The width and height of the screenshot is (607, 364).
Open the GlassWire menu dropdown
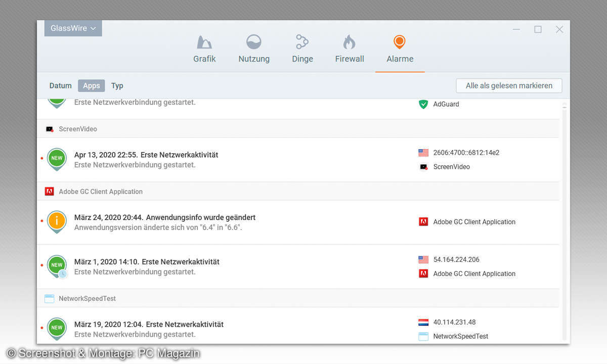point(73,28)
